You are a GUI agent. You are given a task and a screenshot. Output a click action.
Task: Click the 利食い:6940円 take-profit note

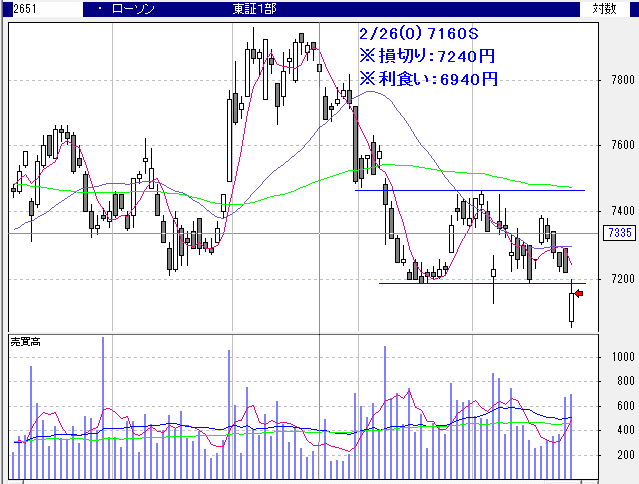426,77
